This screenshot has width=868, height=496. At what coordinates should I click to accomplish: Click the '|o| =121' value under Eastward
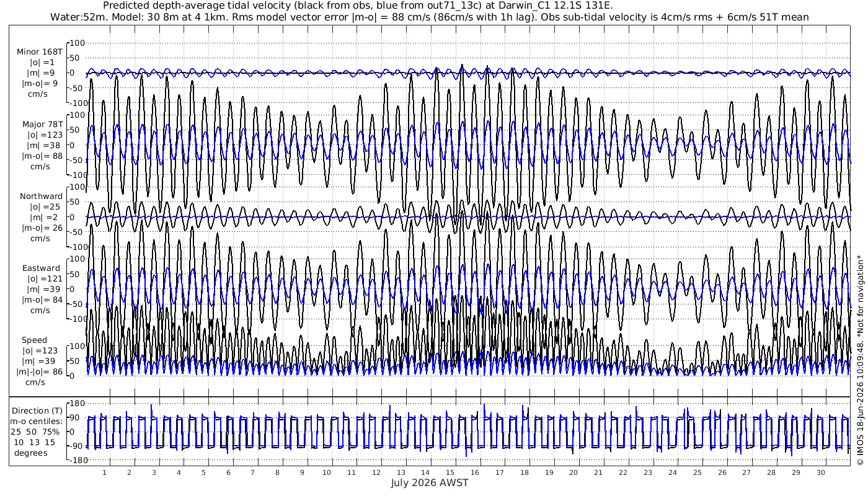[45, 279]
